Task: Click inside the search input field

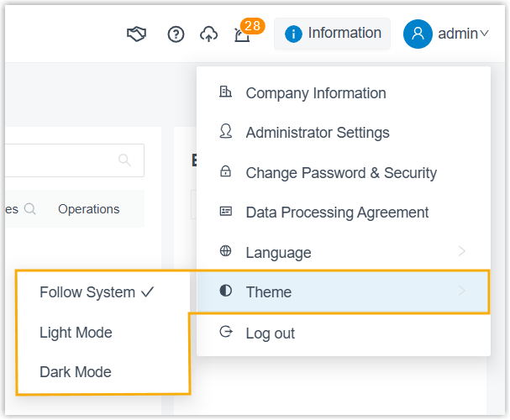Action: 59,160
